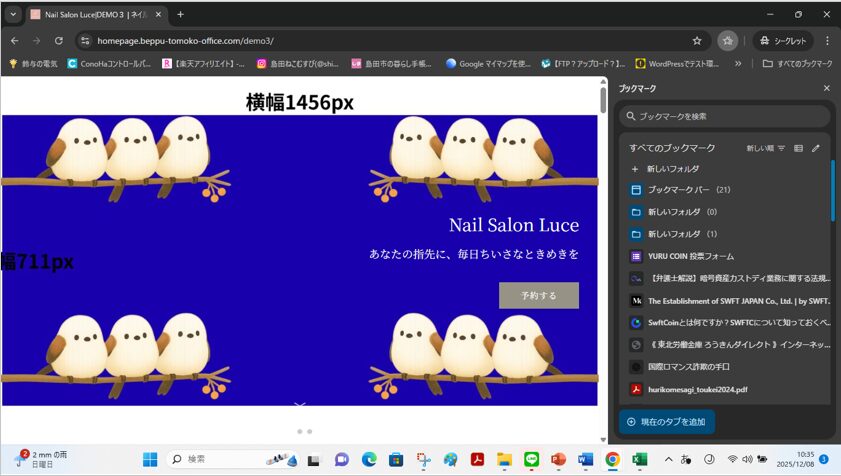Open Excel from the taskbar
Image resolution: width=841 pixels, height=476 pixels.
(639, 459)
